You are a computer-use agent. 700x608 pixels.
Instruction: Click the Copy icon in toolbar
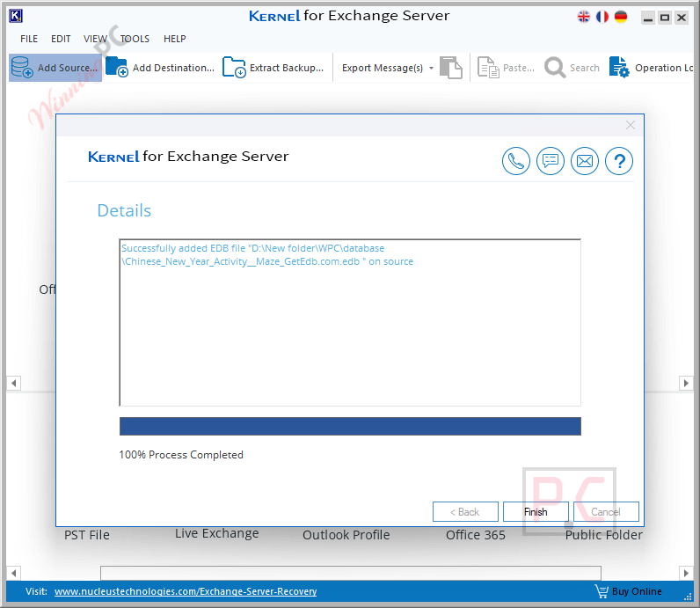coord(451,68)
